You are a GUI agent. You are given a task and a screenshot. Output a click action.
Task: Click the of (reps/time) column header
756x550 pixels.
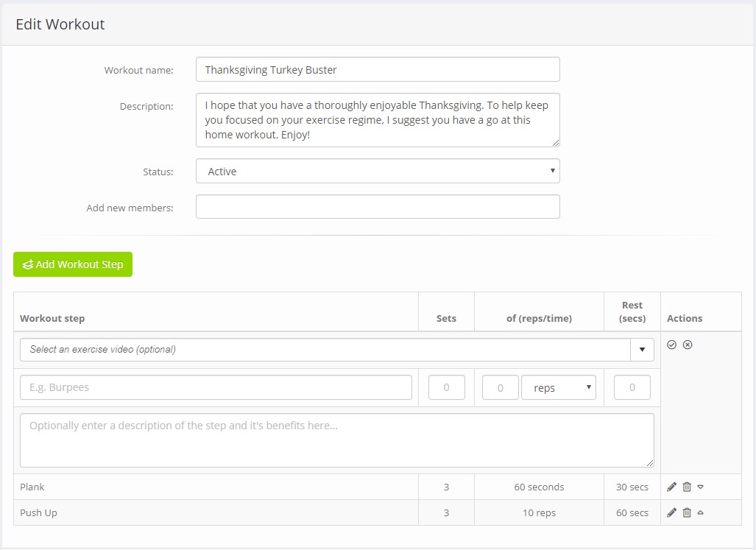tap(539, 318)
